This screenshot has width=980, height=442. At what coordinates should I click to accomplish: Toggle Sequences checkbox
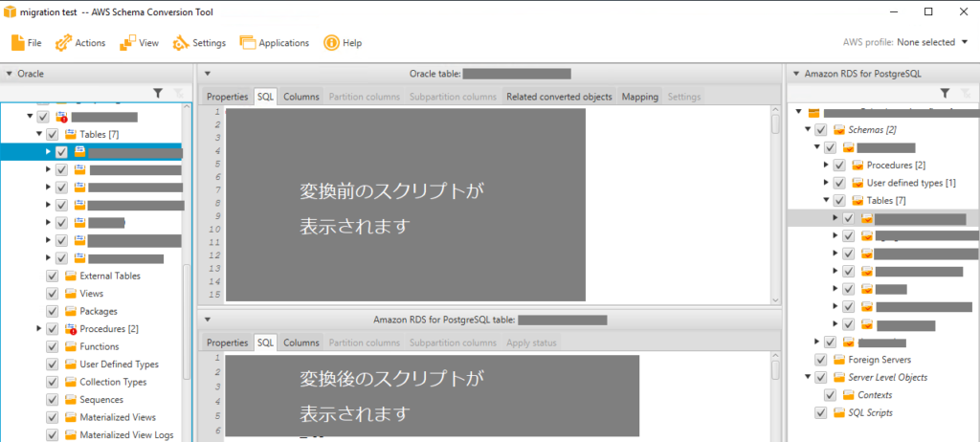(53, 400)
